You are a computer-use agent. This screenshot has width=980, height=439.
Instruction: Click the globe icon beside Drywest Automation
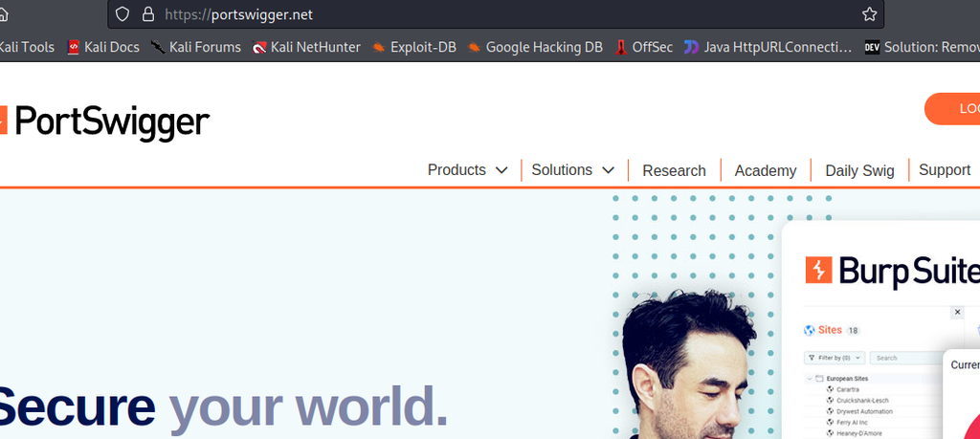click(x=830, y=411)
